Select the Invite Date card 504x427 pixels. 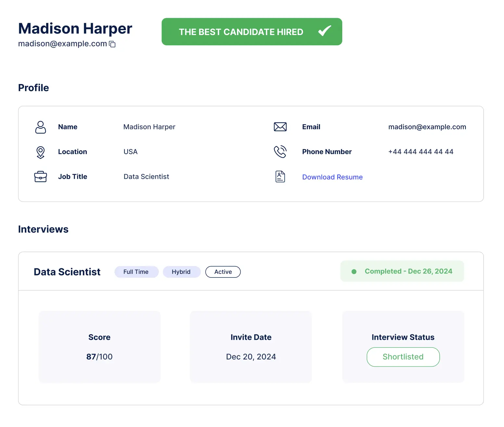coord(251,347)
